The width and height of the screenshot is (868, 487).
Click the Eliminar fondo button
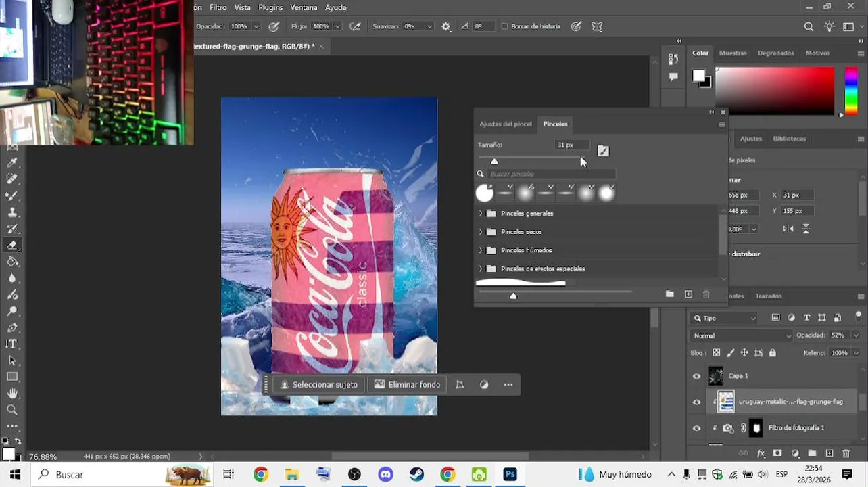(408, 384)
